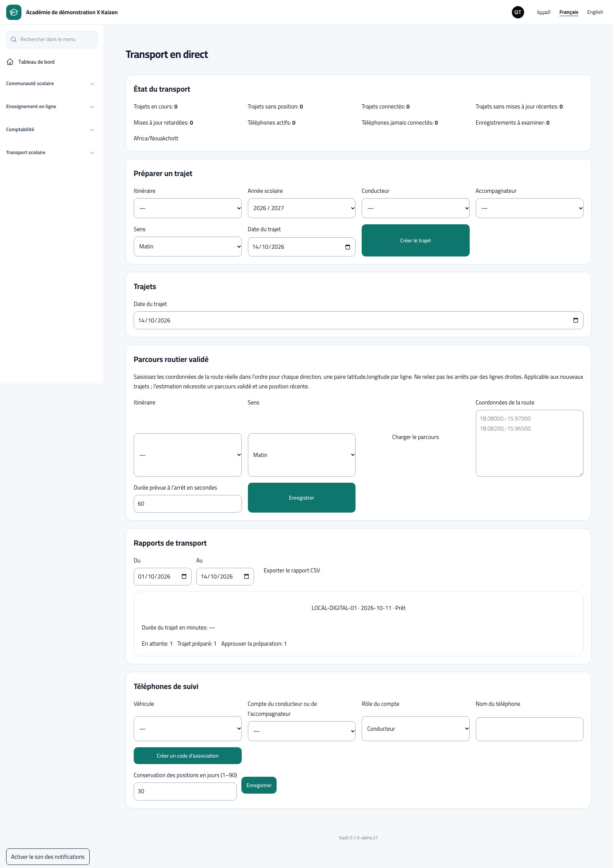Click Charger le parcours

[416, 437]
